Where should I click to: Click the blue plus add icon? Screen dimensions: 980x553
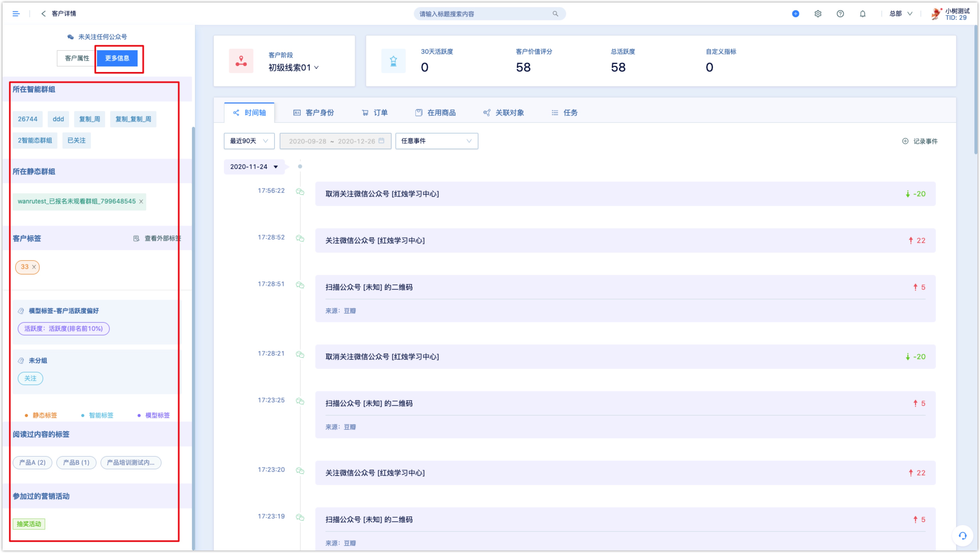tap(795, 14)
